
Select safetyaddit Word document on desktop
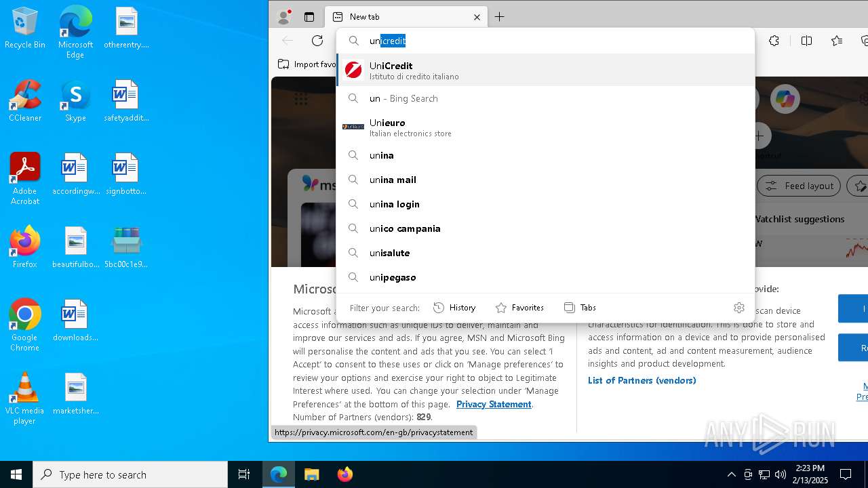tap(126, 102)
